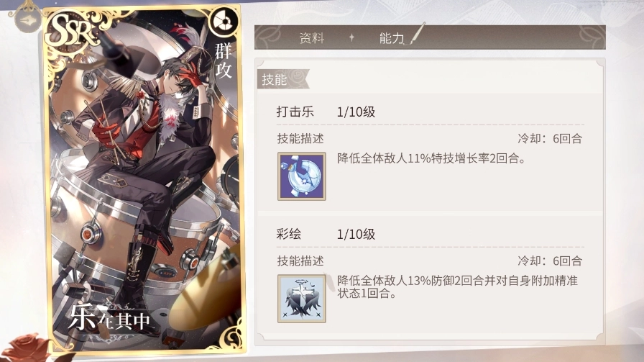Click the diamond separator between tabs
644x362 pixels.
pos(351,37)
